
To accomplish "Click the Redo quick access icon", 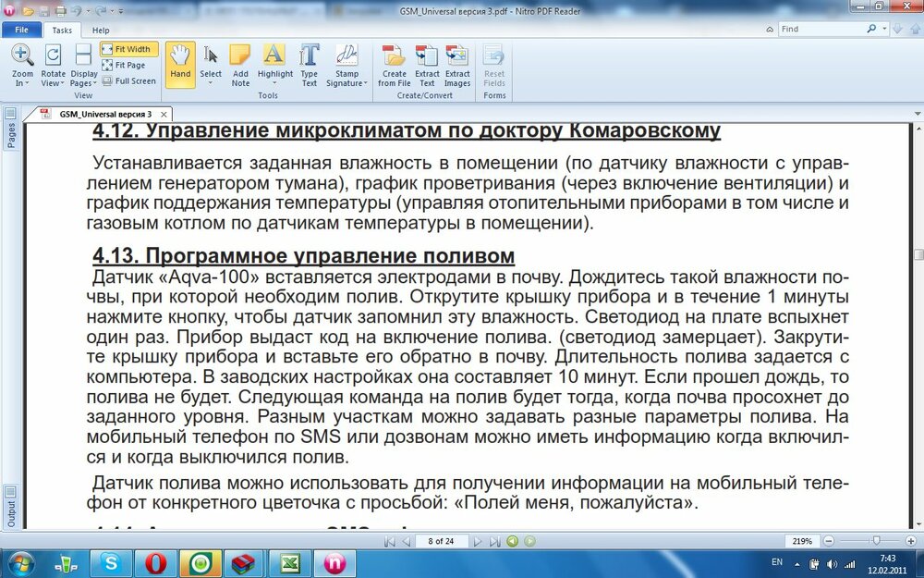I will point(100,10).
